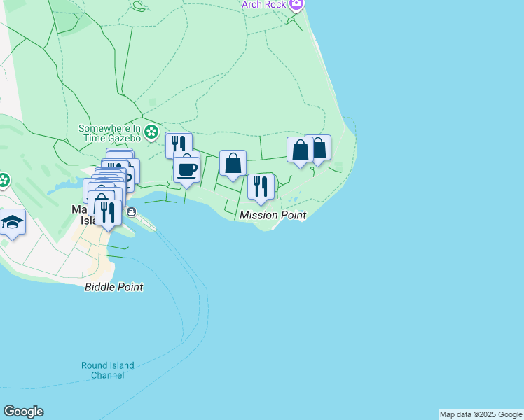Click the Round Island Channel label

pos(107,370)
